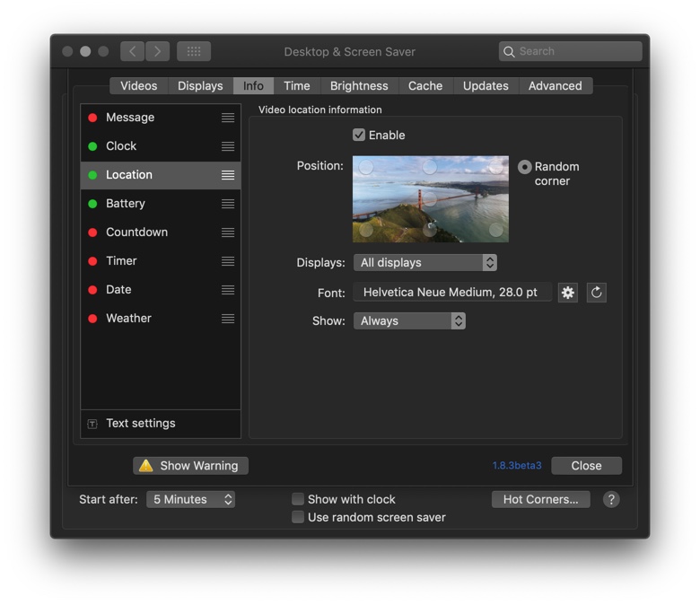Toggle the Enable checkbox
Viewport: 700px width, 605px height.
pos(359,135)
